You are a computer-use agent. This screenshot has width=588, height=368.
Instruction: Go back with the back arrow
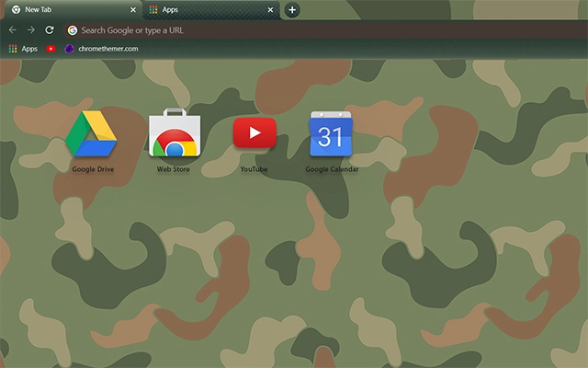(x=12, y=30)
